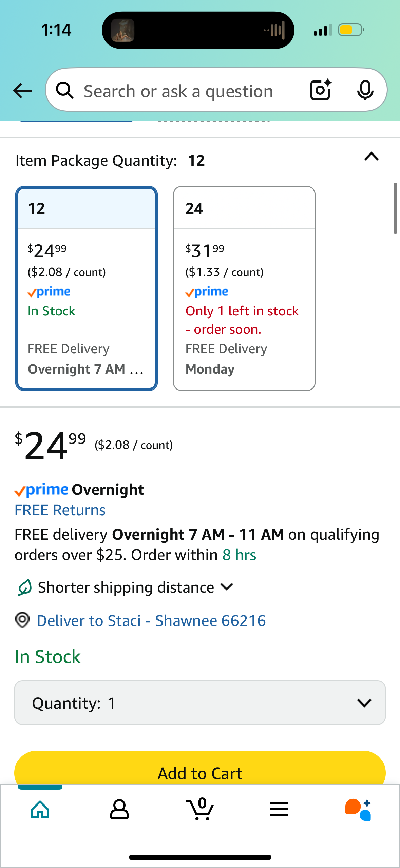Open camera lens search icon
The height and width of the screenshot is (868, 400).
pyautogui.click(x=321, y=90)
